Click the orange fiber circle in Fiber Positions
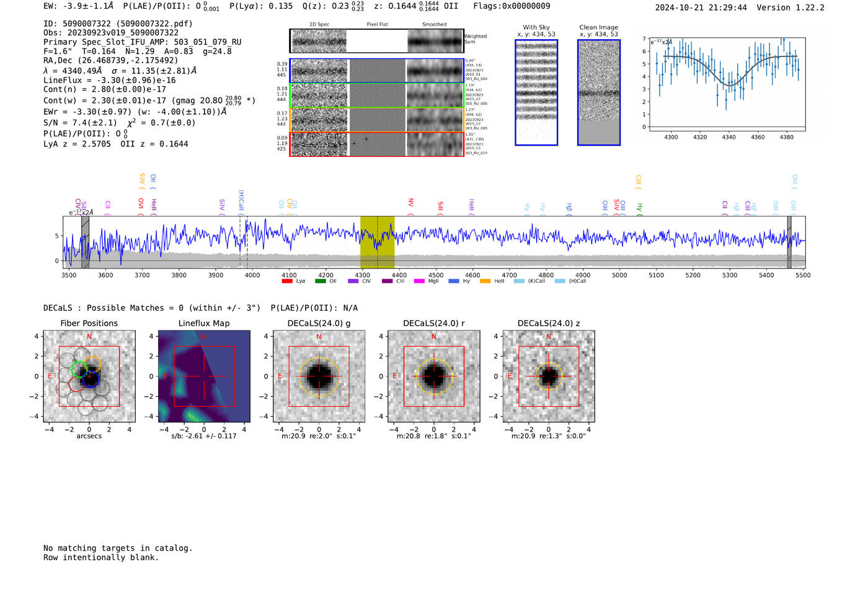This screenshot has width=868, height=591. pos(94,364)
